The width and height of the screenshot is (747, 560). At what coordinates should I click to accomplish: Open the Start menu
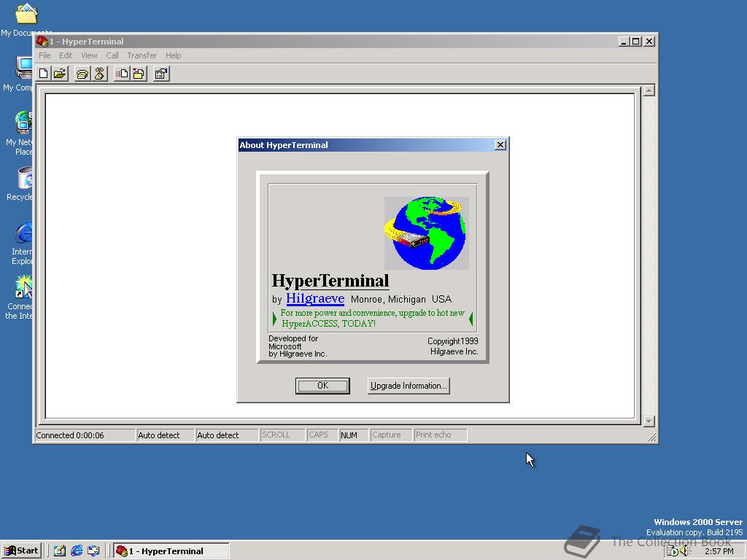21,551
